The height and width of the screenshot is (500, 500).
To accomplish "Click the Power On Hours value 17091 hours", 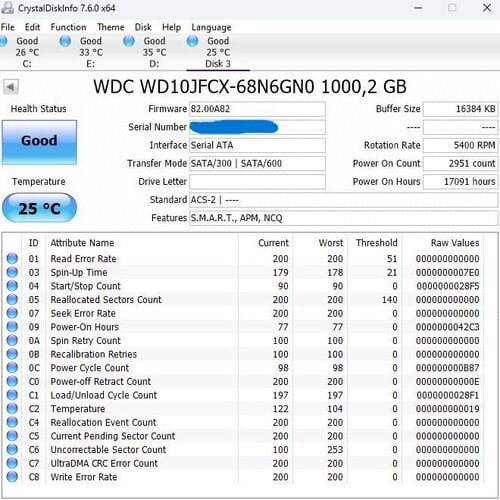I will click(x=461, y=182).
